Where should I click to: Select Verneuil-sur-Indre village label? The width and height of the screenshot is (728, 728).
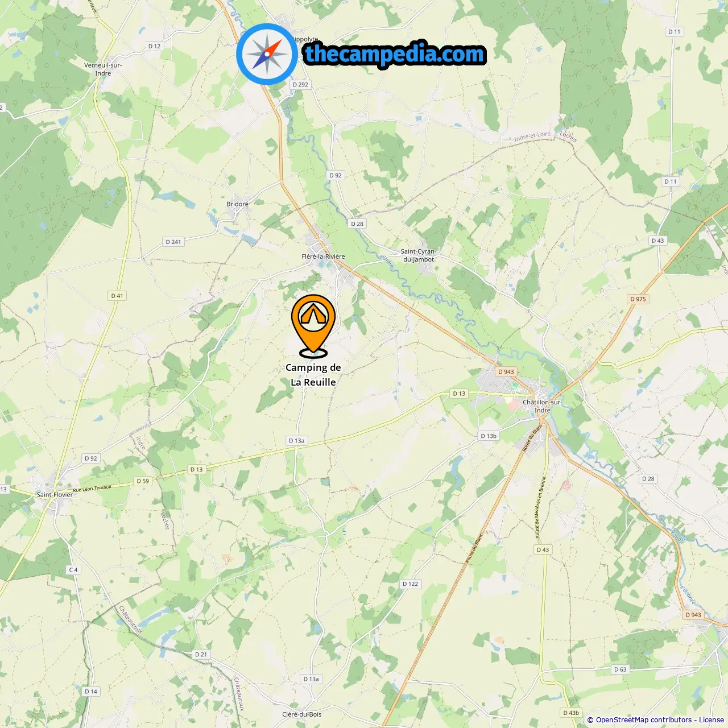click(x=103, y=69)
